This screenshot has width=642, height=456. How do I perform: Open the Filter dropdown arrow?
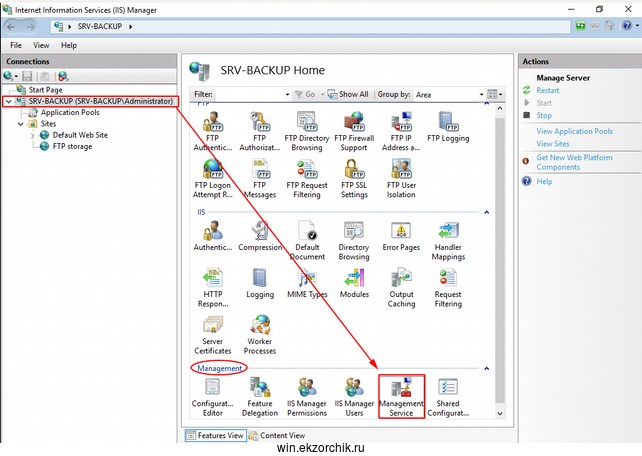287,95
